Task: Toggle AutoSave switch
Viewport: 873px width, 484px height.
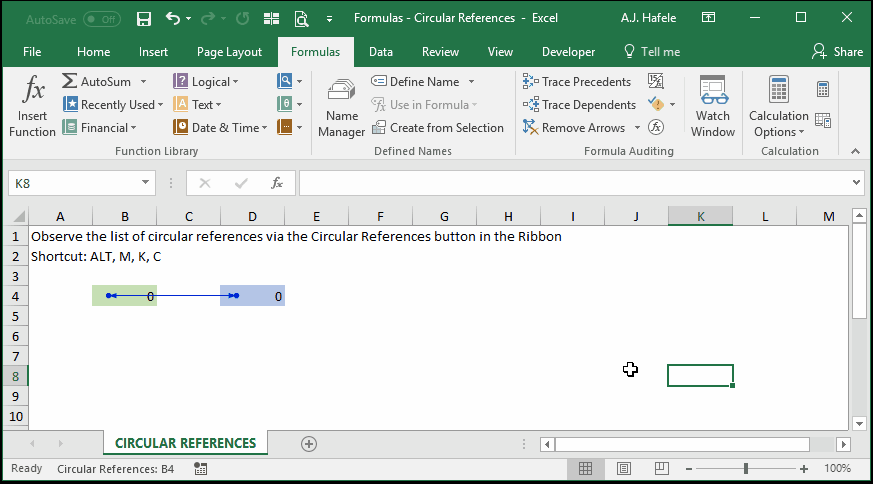Action: coord(101,19)
